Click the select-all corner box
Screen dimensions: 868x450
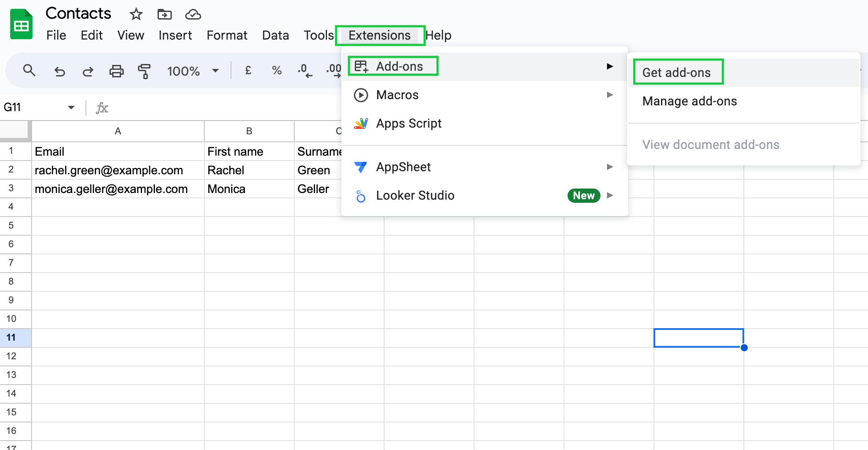pyautogui.click(x=15, y=131)
